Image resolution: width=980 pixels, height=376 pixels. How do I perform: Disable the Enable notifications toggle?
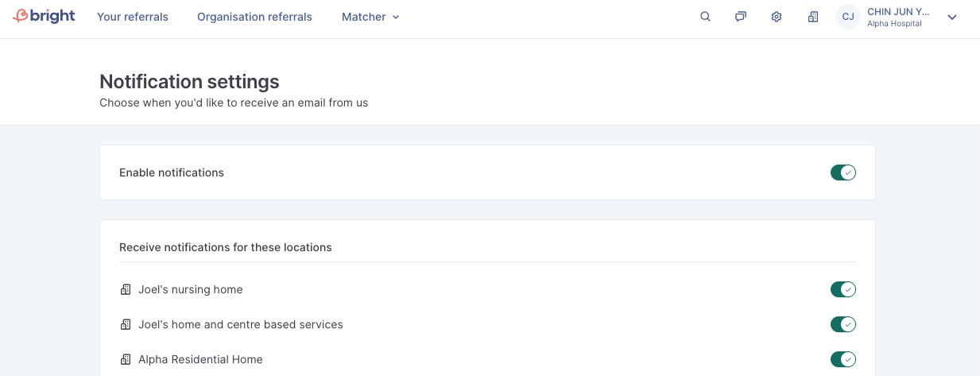(842, 172)
